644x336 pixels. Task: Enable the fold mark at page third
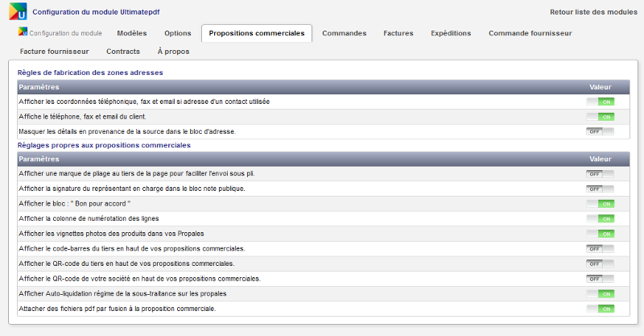pos(600,174)
